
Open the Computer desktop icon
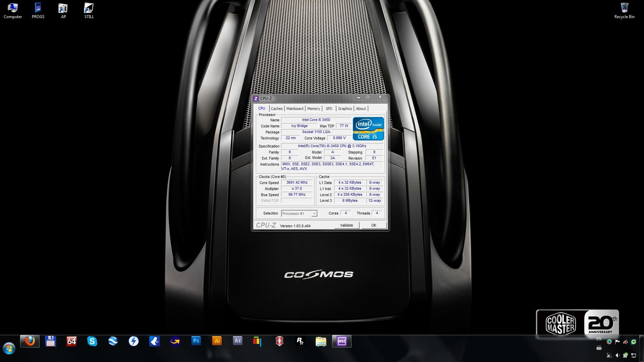pyautogui.click(x=13, y=11)
